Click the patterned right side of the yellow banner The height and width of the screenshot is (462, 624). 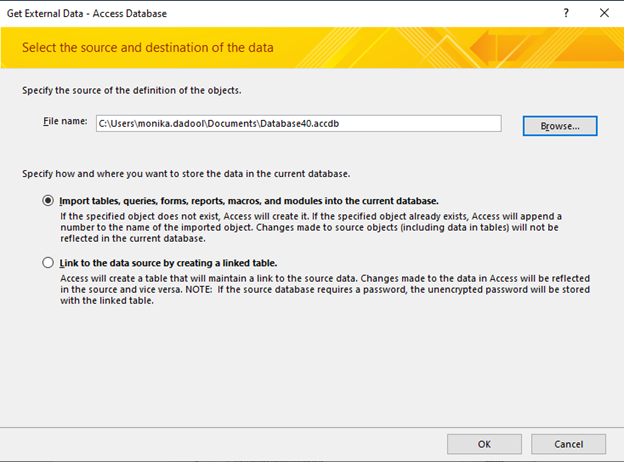click(520, 48)
